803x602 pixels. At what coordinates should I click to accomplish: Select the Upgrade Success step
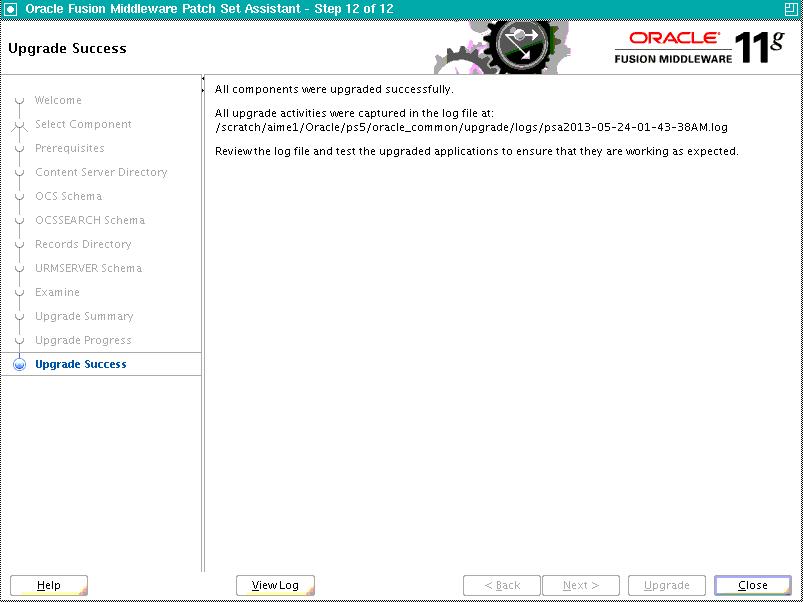click(81, 364)
